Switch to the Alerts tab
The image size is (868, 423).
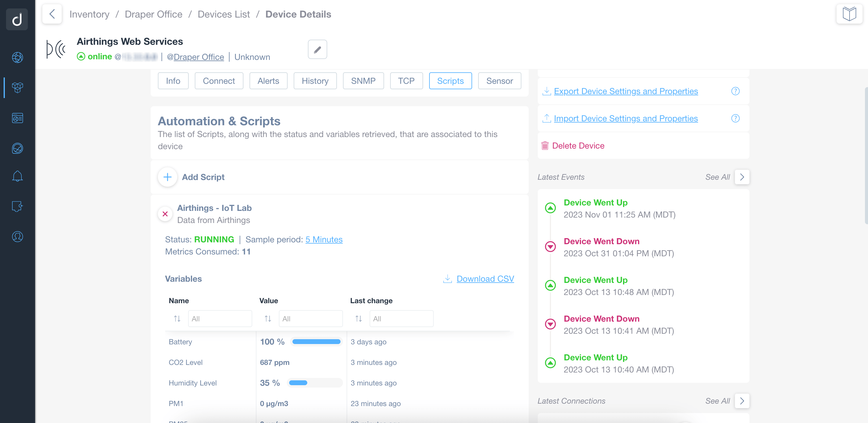(268, 81)
